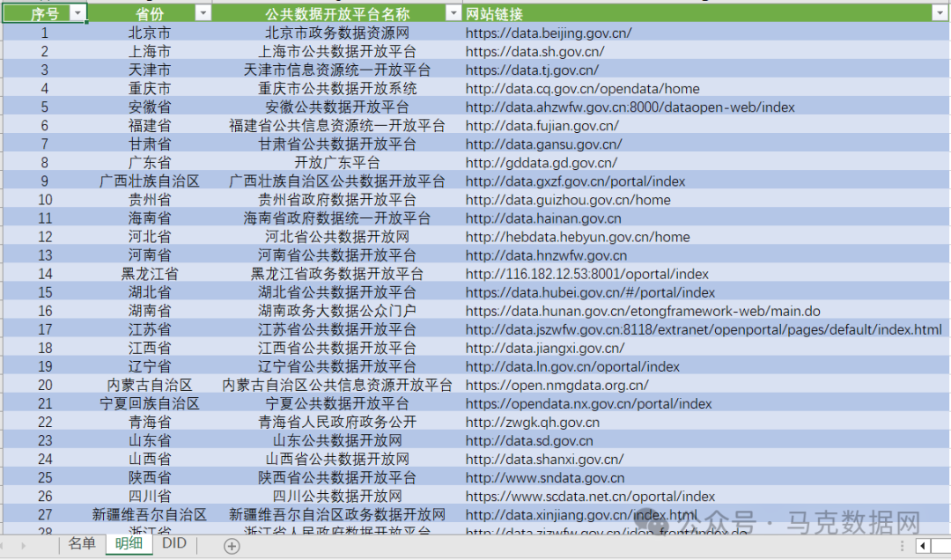Select the active 明细 sheet tab

(x=129, y=544)
